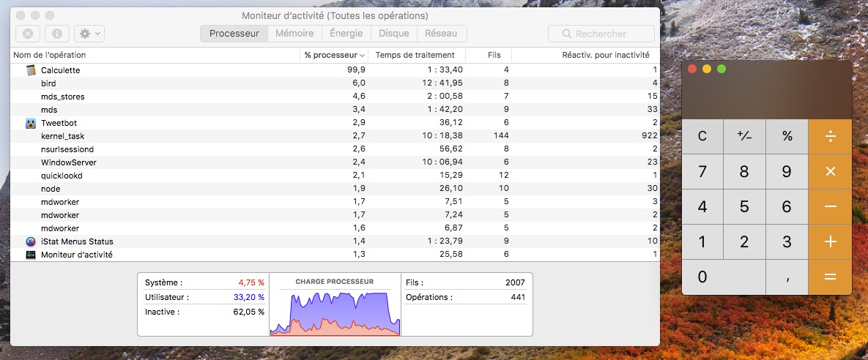Image resolution: width=868 pixels, height=360 pixels.
Task: Select the Moniteur d'activité process icon
Action: pos(31,255)
